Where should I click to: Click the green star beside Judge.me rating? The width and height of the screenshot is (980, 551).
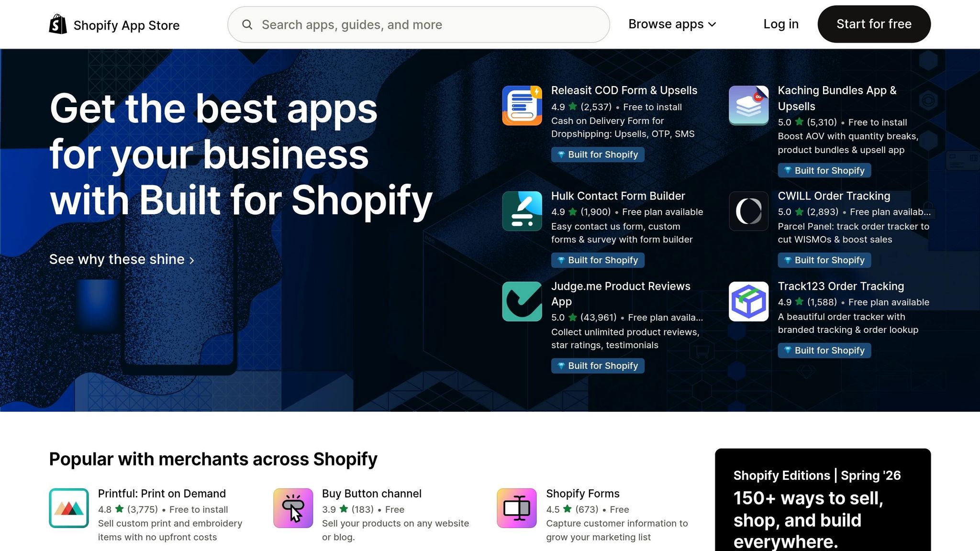pyautogui.click(x=573, y=317)
